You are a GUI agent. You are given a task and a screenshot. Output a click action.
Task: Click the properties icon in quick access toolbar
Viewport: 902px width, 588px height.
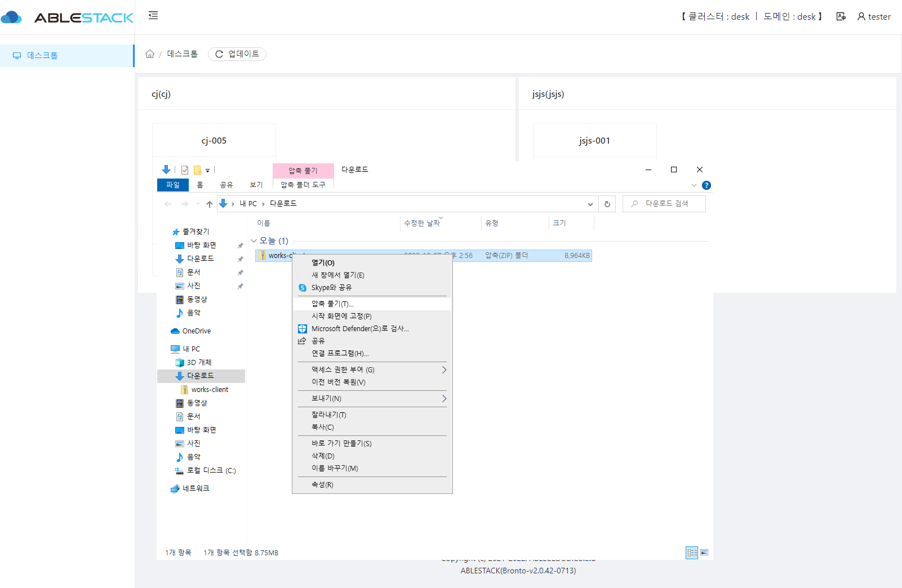point(185,170)
